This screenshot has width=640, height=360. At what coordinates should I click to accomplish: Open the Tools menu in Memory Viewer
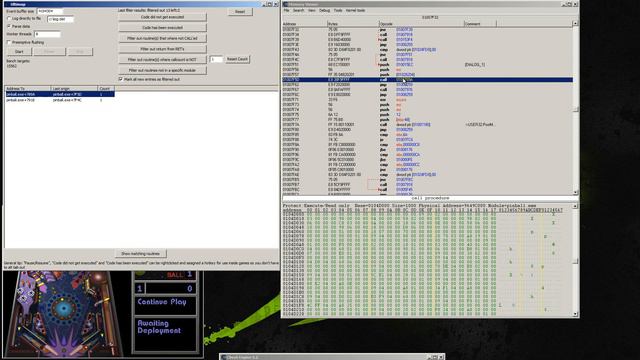click(338, 10)
